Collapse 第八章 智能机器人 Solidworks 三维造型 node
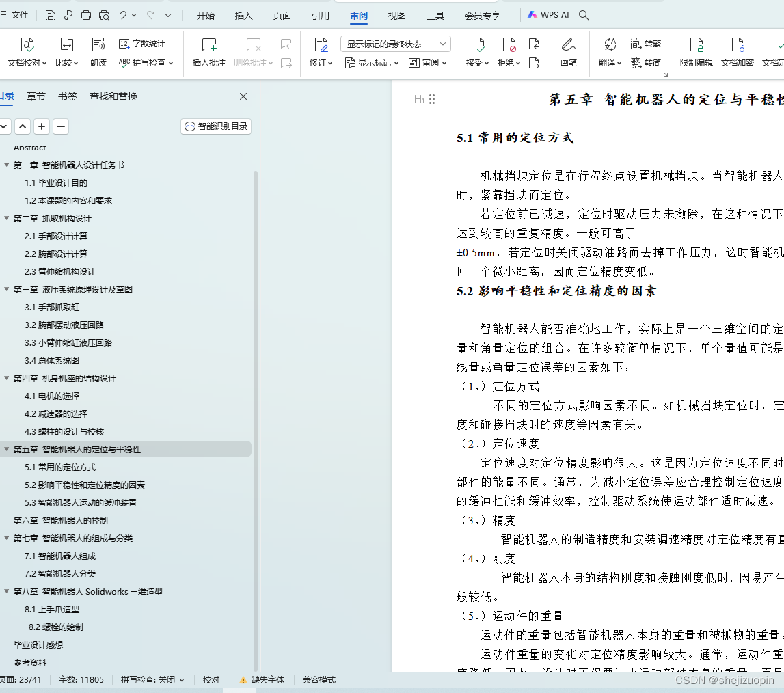784x693 pixels. [x=7, y=591]
